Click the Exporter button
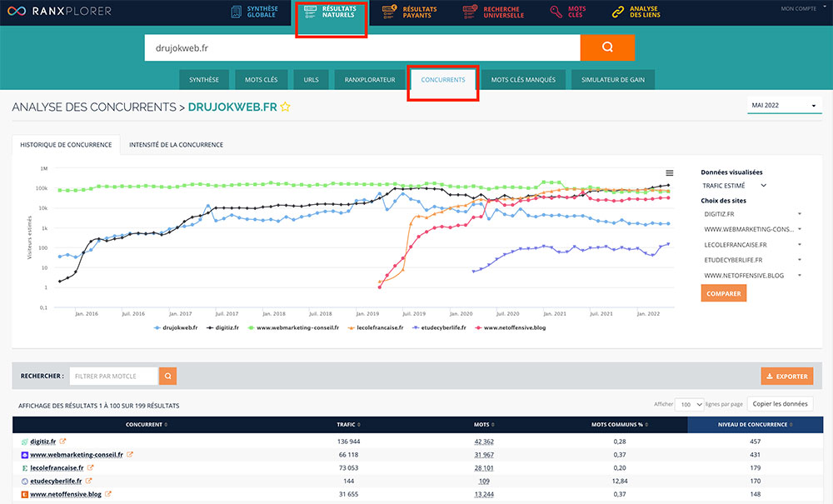Screen dimensions: 833x504 [787, 376]
